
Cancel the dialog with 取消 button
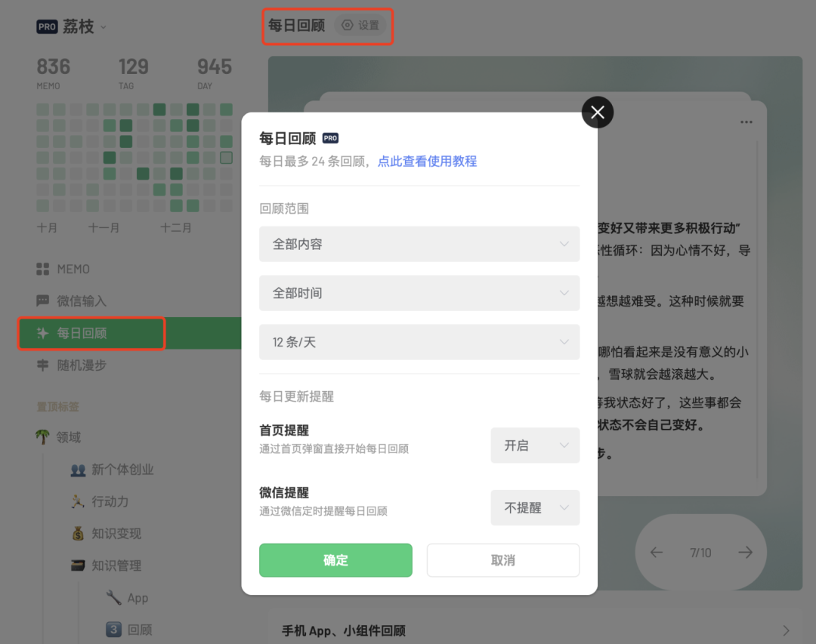503,560
